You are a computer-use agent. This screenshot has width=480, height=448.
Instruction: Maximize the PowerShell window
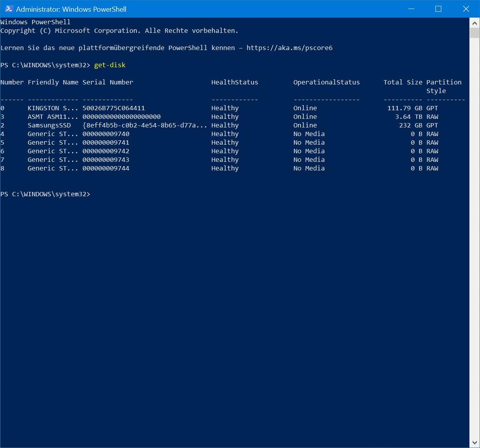[x=438, y=9]
